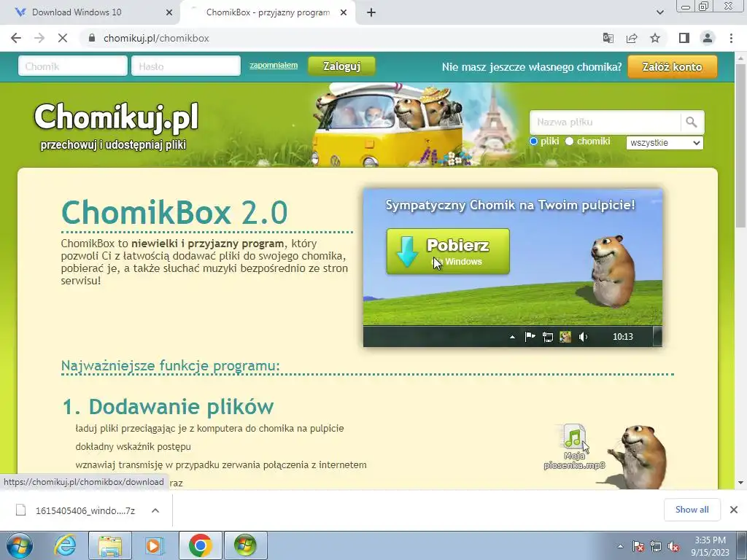The width and height of the screenshot is (747, 560).
Task: Click the Pobierz na Windows download button
Action: coord(448,252)
